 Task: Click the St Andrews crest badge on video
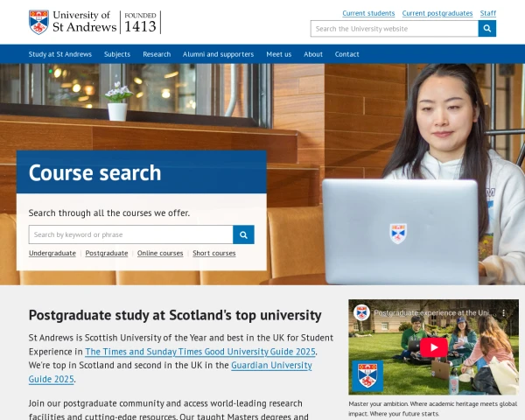[x=367, y=376]
